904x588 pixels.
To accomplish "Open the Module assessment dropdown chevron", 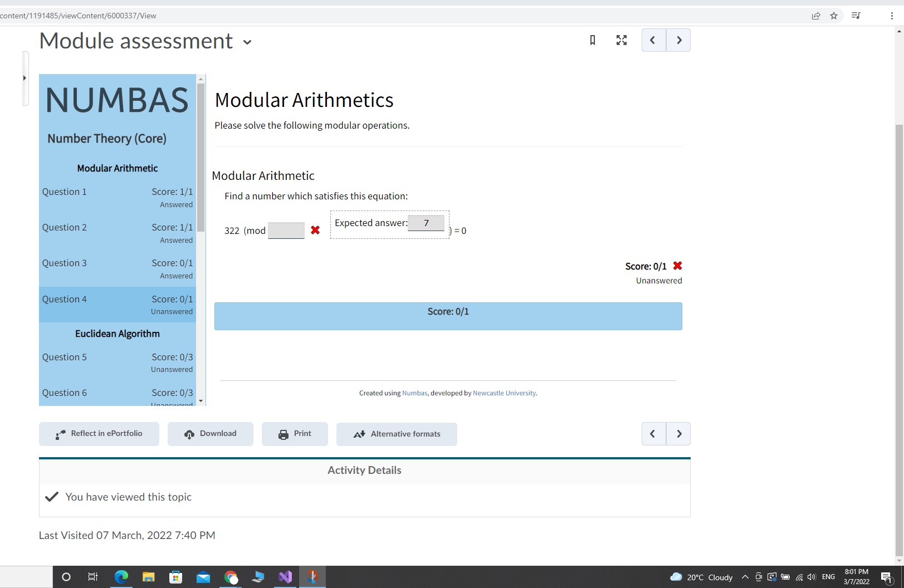I will click(x=247, y=42).
